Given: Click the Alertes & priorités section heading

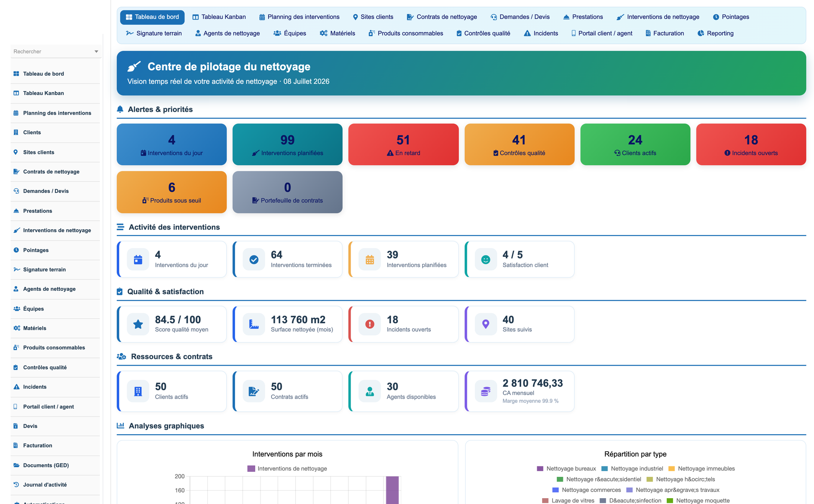Looking at the screenshot, I should [x=160, y=109].
